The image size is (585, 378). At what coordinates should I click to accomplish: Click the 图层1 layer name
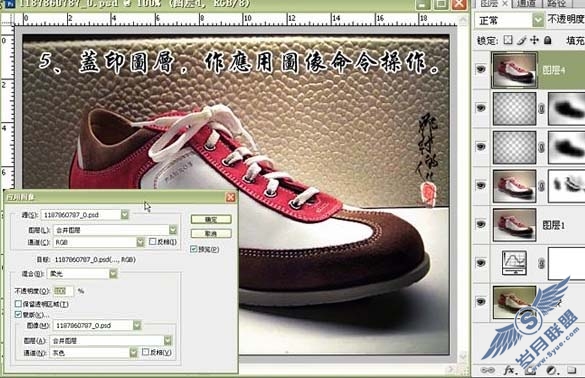pyautogui.click(x=554, y=225)
